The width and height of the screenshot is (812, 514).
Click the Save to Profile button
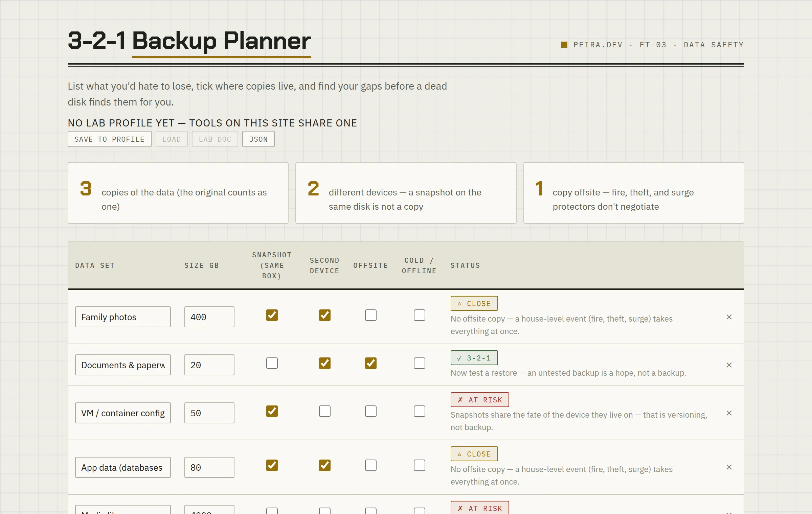pos(109,139)
